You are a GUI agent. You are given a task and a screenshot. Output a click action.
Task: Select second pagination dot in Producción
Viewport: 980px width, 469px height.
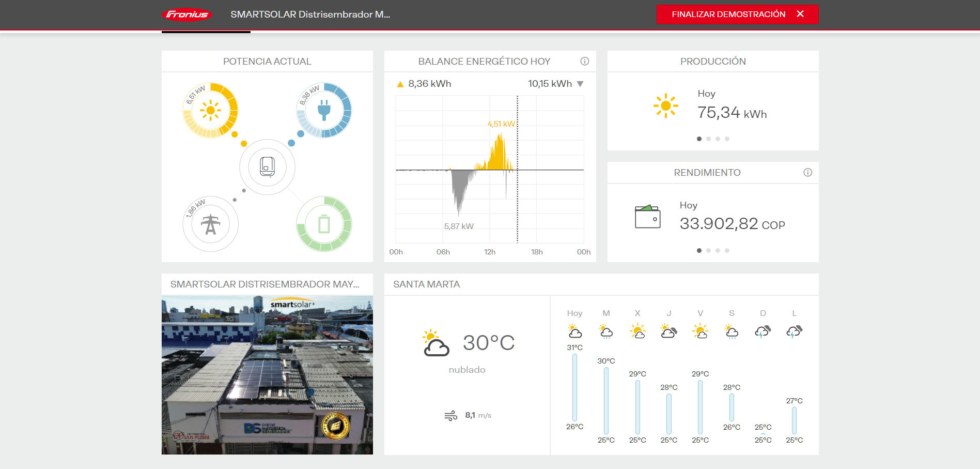point(708,139)
